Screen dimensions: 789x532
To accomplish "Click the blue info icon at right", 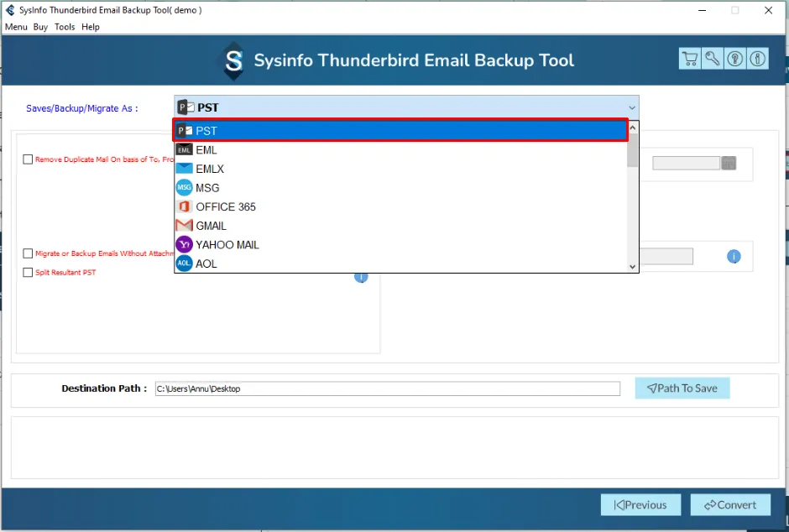I will point(734,257).
